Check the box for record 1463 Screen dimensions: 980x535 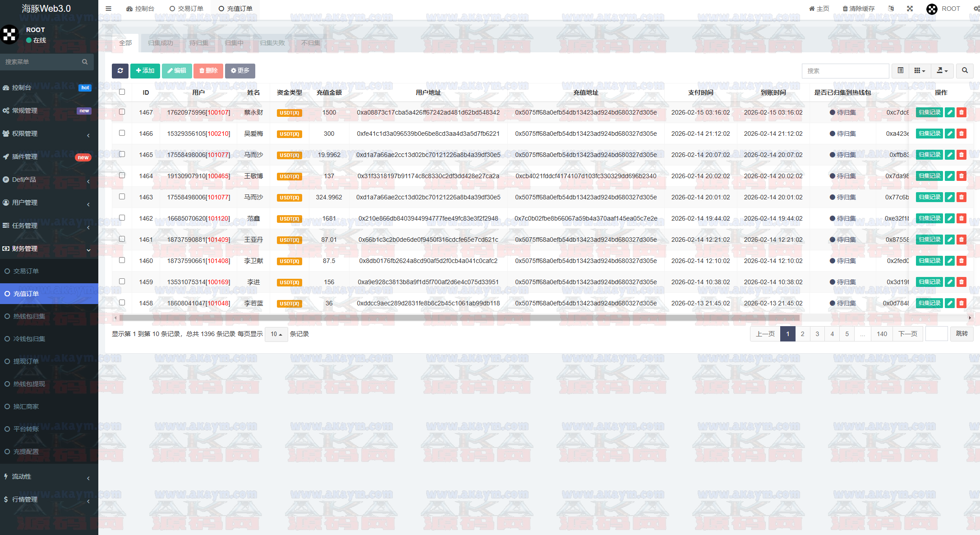pos(122,197)
